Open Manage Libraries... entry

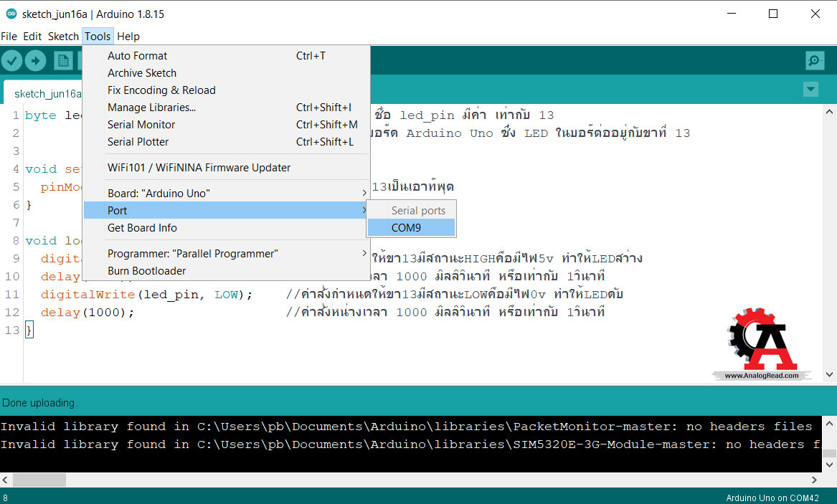227,108
